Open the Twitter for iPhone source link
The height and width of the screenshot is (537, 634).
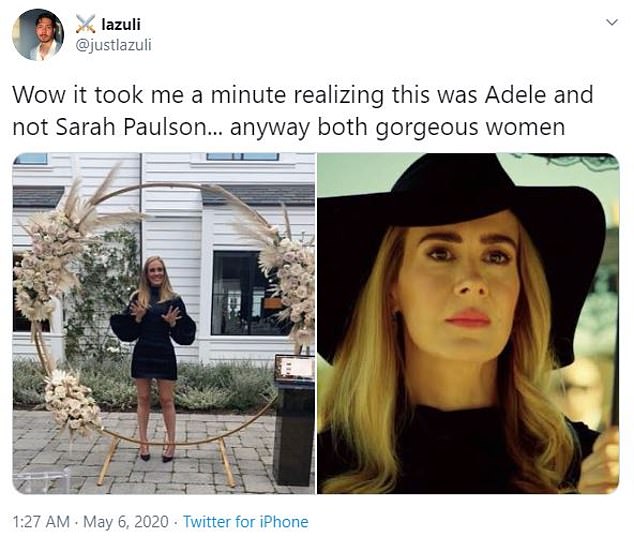pyautogui.click(x=245, y=521)
